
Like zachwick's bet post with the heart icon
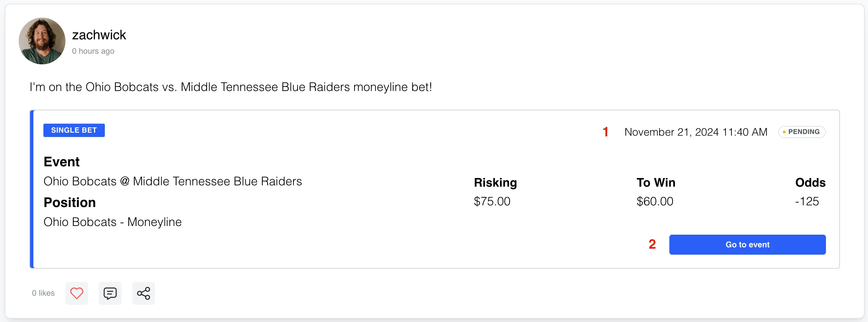pos(76,293)
